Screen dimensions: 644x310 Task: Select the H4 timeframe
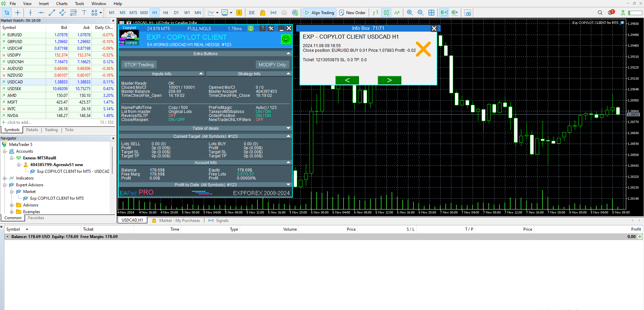166,13
